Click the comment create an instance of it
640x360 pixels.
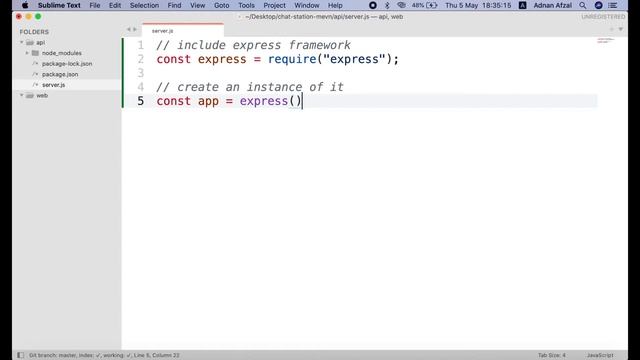coord(250,87)
